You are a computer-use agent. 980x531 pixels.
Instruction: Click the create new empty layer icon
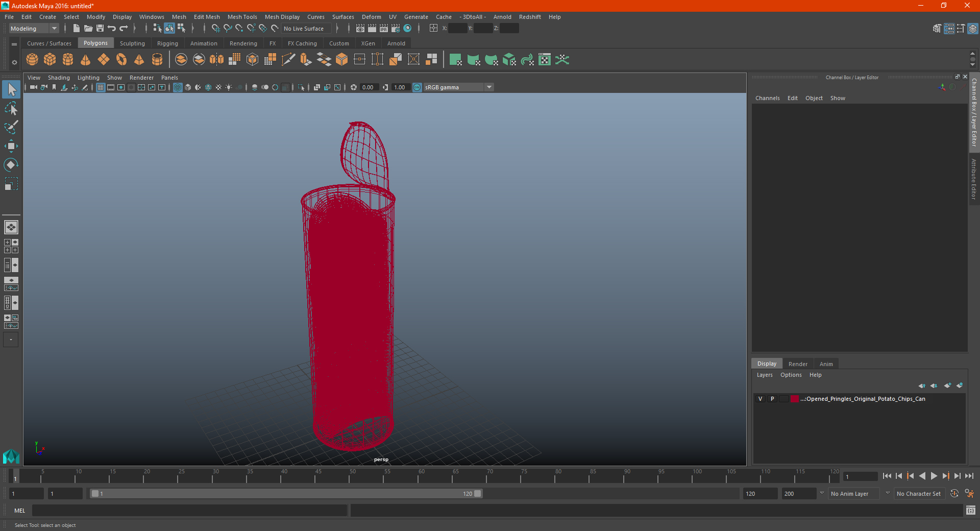[x=947, y=385]
